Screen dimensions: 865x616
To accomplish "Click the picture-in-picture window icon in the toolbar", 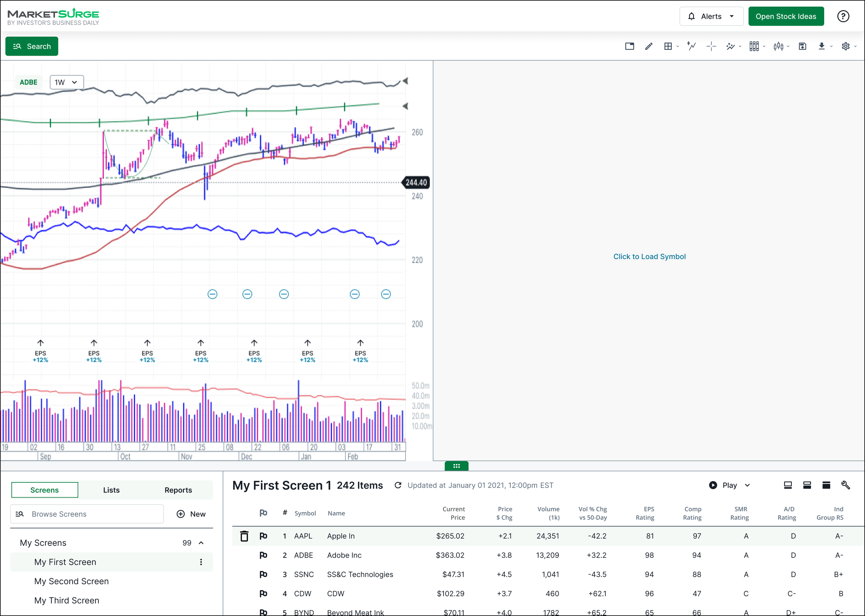I will (x=629, y=46).
